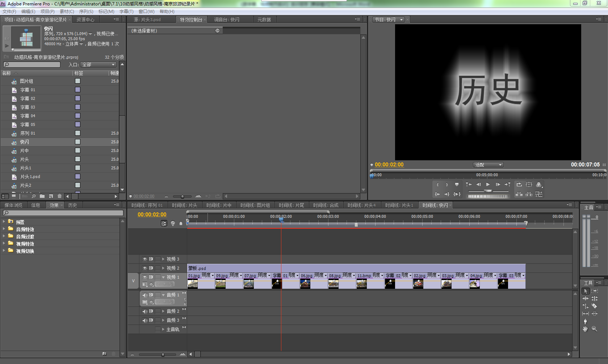Expand the 视频特效 effects folder
608x364 pixels.
coord(4,244)
